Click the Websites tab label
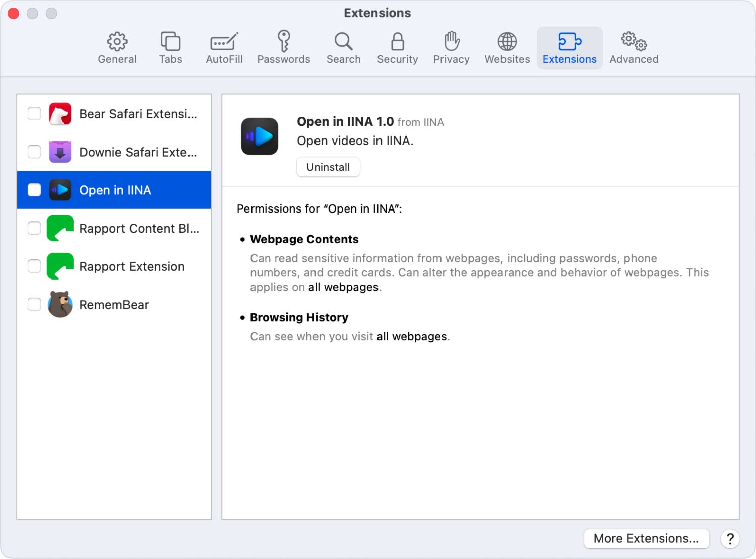 507,59
